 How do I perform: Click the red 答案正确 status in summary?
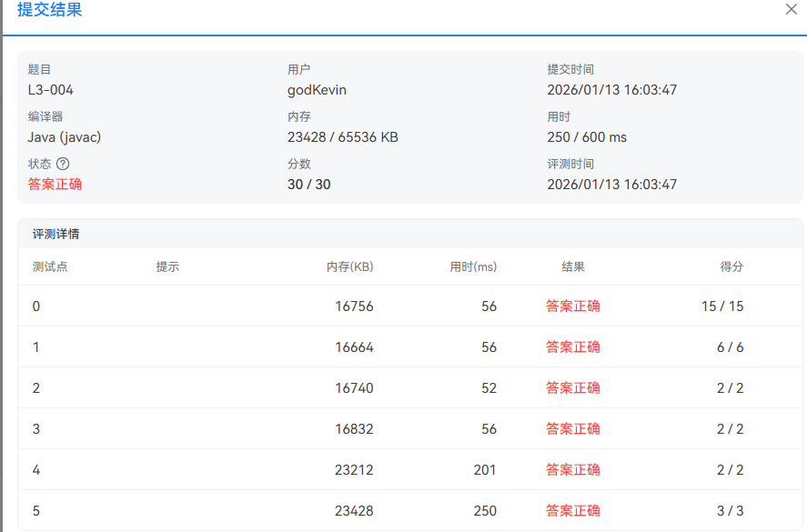click(x=55, y=185)
